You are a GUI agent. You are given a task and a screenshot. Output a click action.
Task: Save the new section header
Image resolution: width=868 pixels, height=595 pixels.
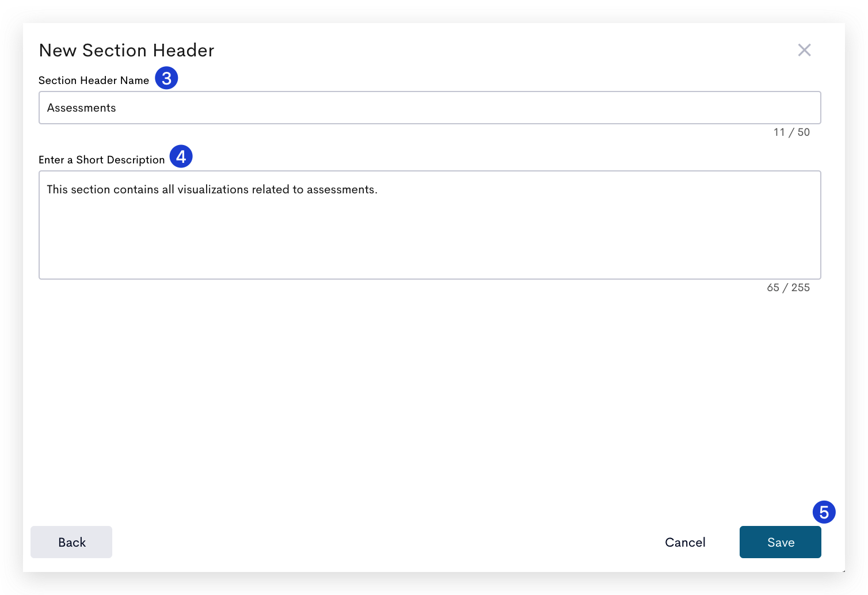[x=780, y=542]
